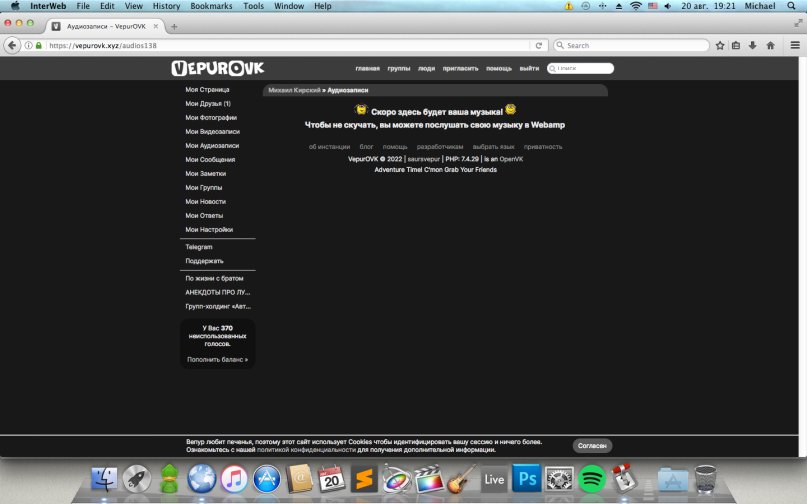807x504 pixels.
Task: Open the политикой конфиденциальности link
Action: [306, 450]
